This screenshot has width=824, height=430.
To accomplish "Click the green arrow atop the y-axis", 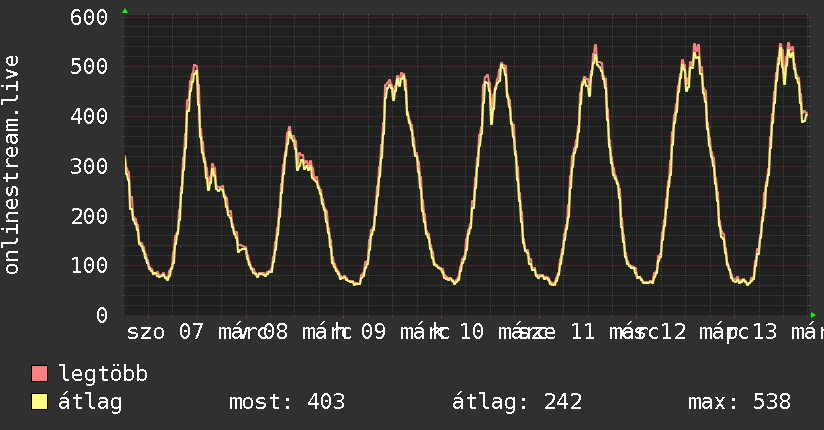I will (x=125, y=11).
